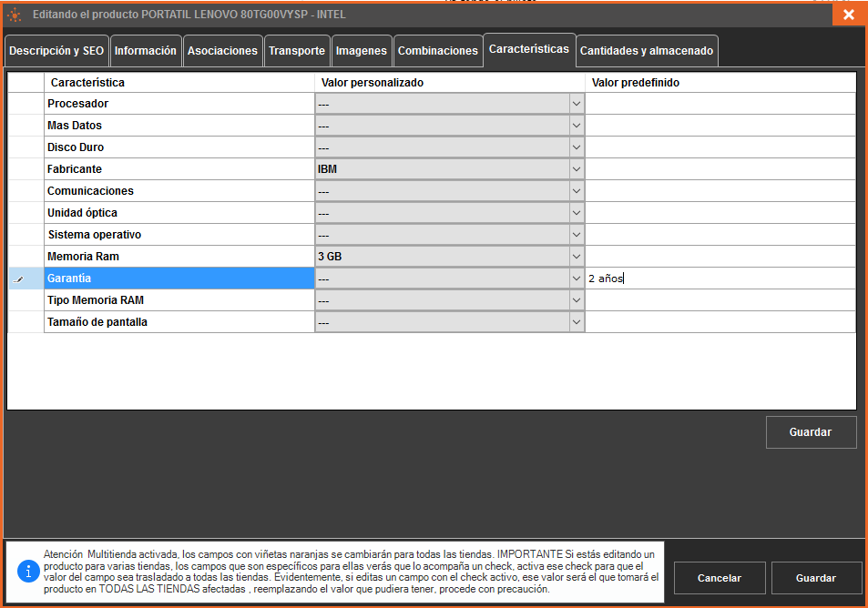This screenshot has width=868, height=608.
Task: Select the Imagenes tab
Action: coord(362,51)
